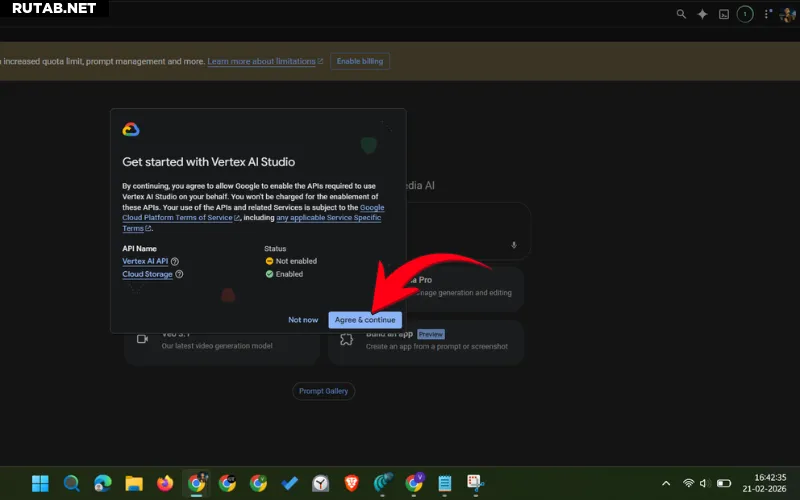
Task: Click the search icon in top bar
Action: coord(681,14)
